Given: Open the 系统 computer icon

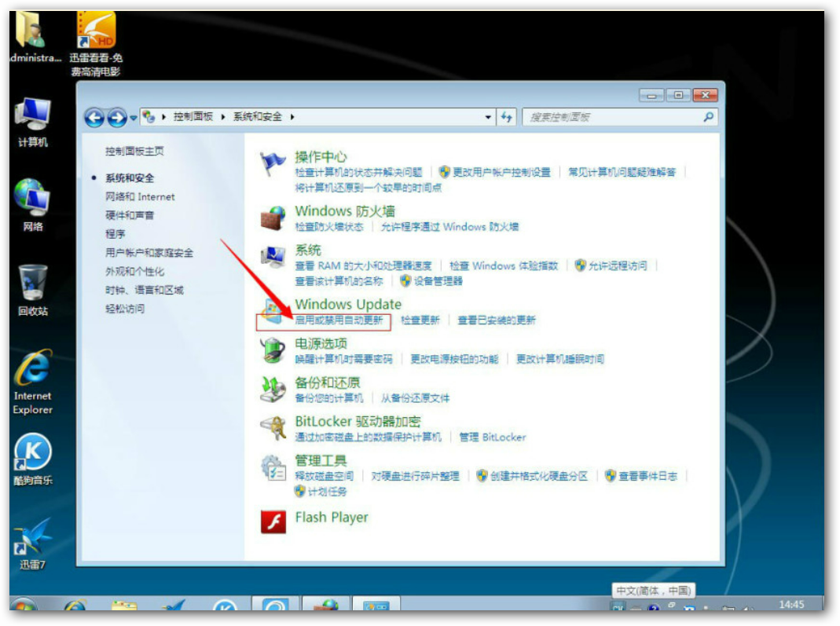Looking at the screenshot, I should point(273,257).
